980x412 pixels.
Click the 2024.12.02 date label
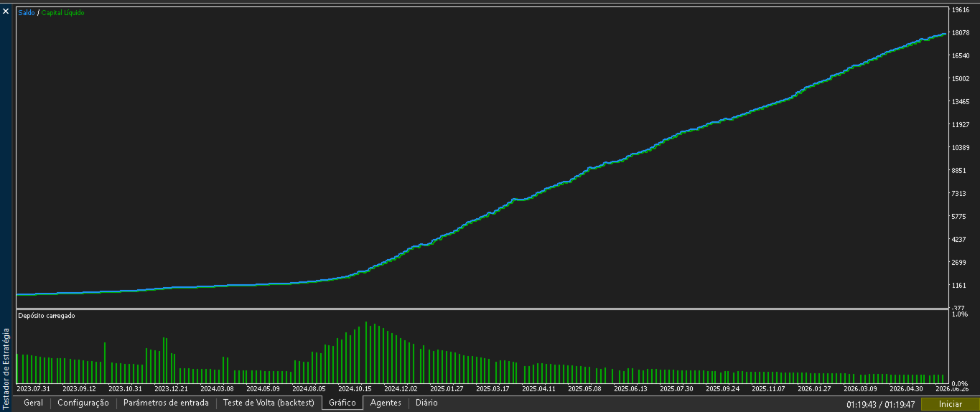point(401,389)
